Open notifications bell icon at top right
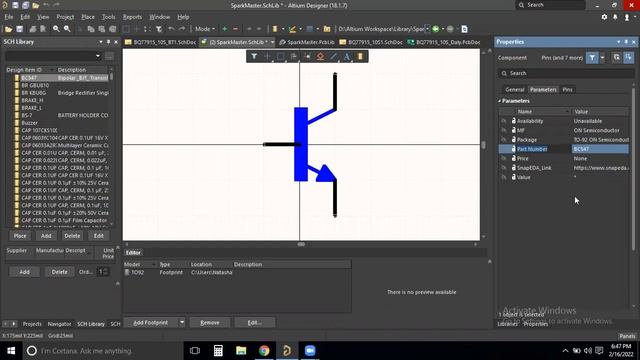 tap(615, 17)
